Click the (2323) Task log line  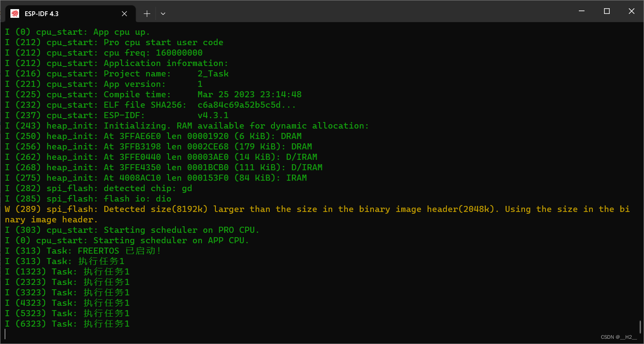click(67, 282)
